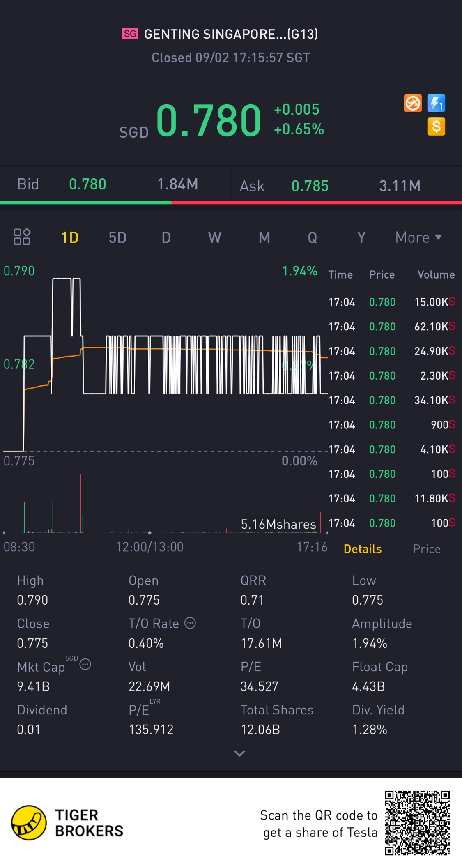Tap the yellow dollar sign icon

[436, 127]
